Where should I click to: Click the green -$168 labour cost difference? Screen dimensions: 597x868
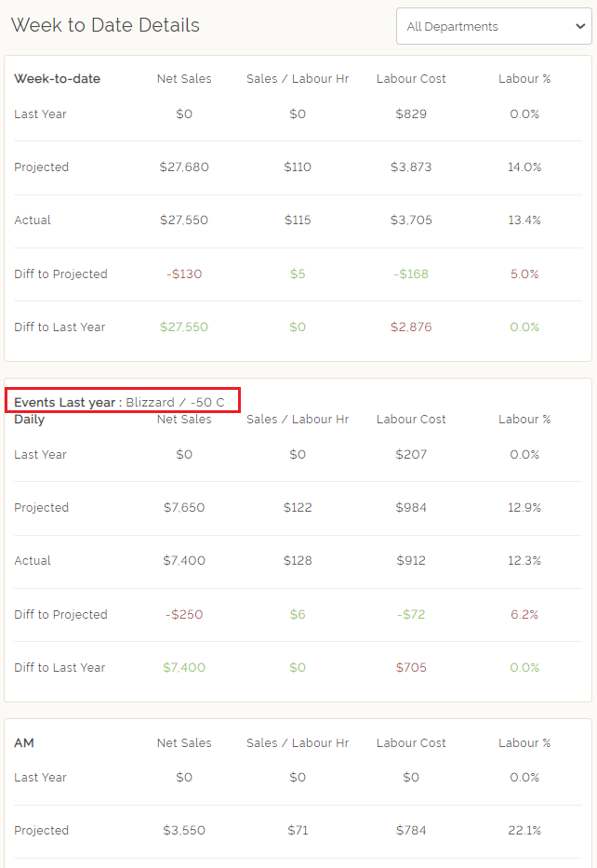411,274
